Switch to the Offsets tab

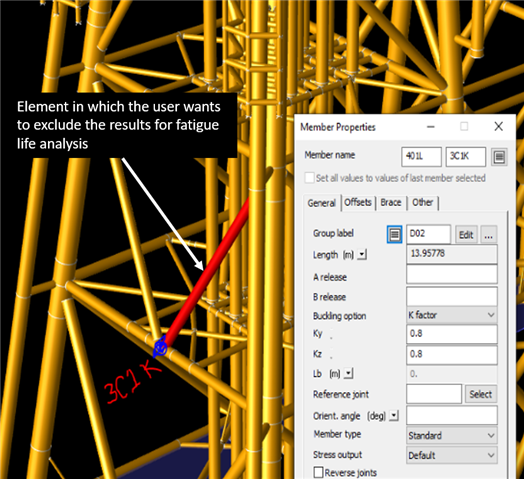(x=358, y=203)
